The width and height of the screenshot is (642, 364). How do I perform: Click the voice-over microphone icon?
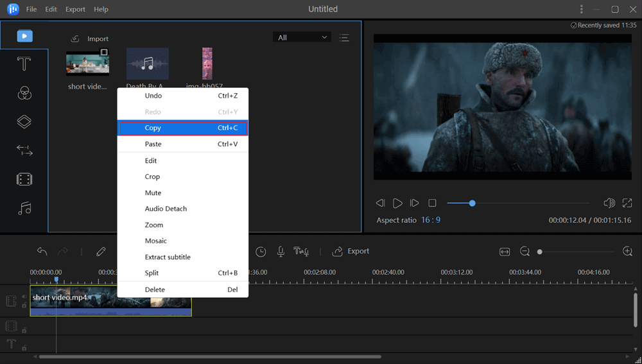pos(281,252)
